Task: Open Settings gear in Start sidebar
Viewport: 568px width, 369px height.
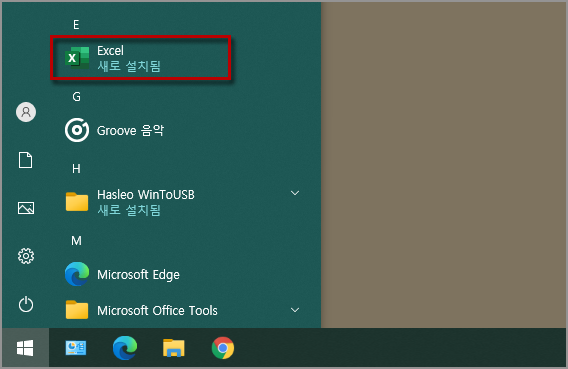Action: [26, 256]
